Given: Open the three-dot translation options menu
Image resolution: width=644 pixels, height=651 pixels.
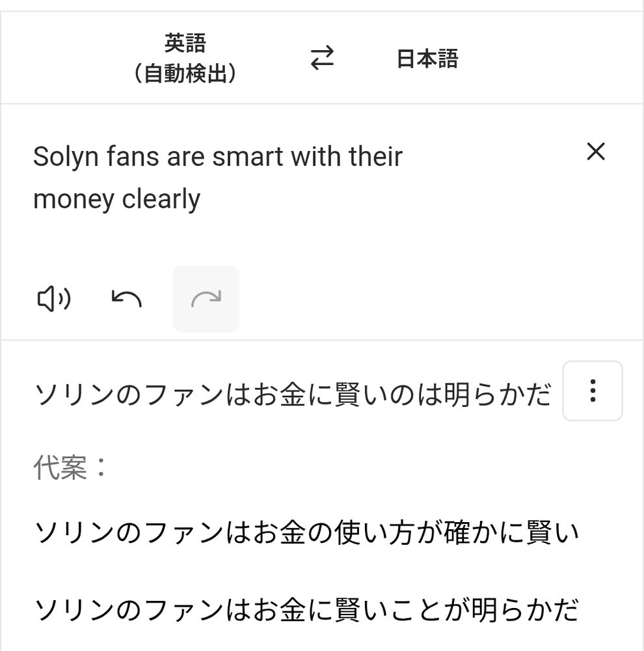Looking at the screenshot, I should [592, 391].
